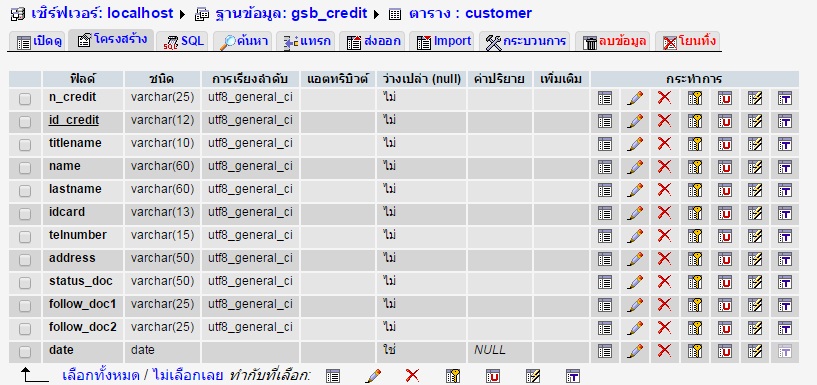Tick the checkbox for id_credit field

pos(25,122)
